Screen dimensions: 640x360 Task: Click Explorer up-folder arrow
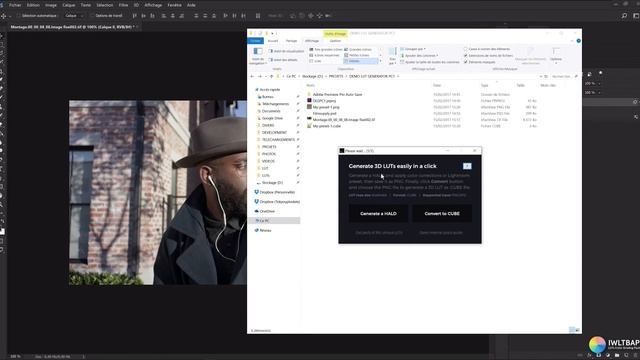coord(271,76)
